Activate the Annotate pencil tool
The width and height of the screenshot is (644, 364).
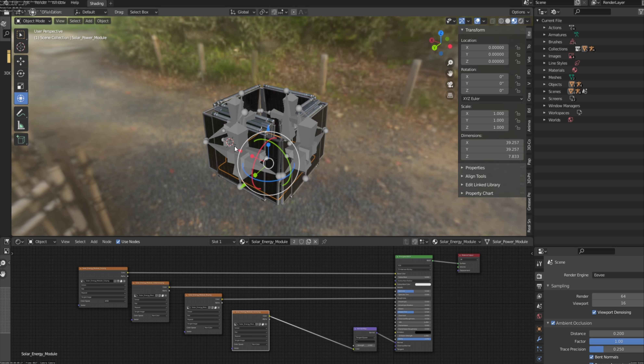[x=21, y=113]
